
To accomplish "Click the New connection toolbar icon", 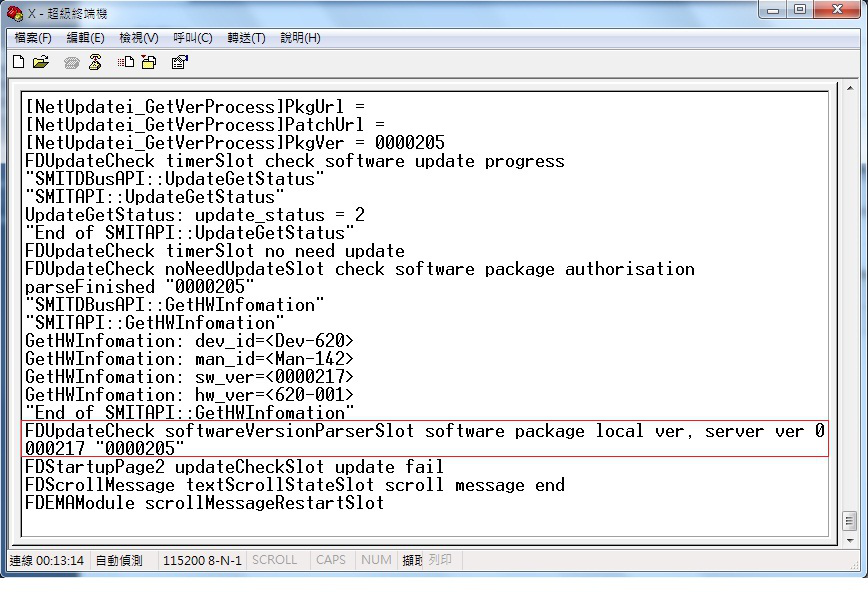I will [x=18, y=61].
